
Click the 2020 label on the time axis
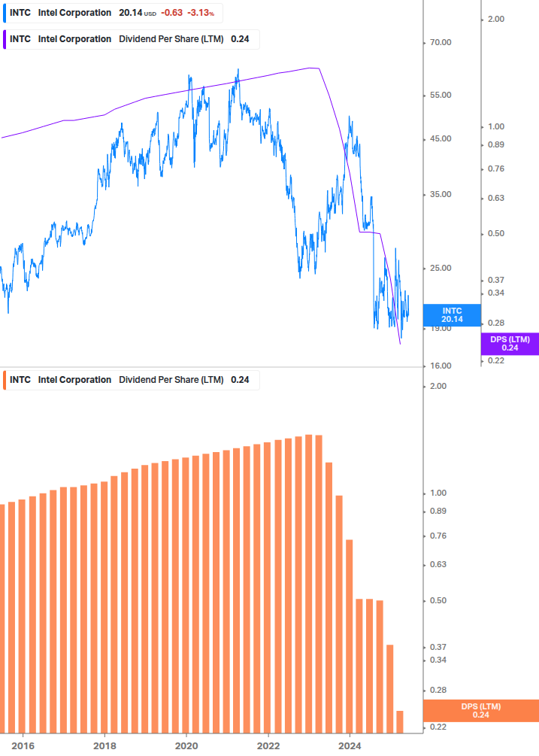point(186,746)
